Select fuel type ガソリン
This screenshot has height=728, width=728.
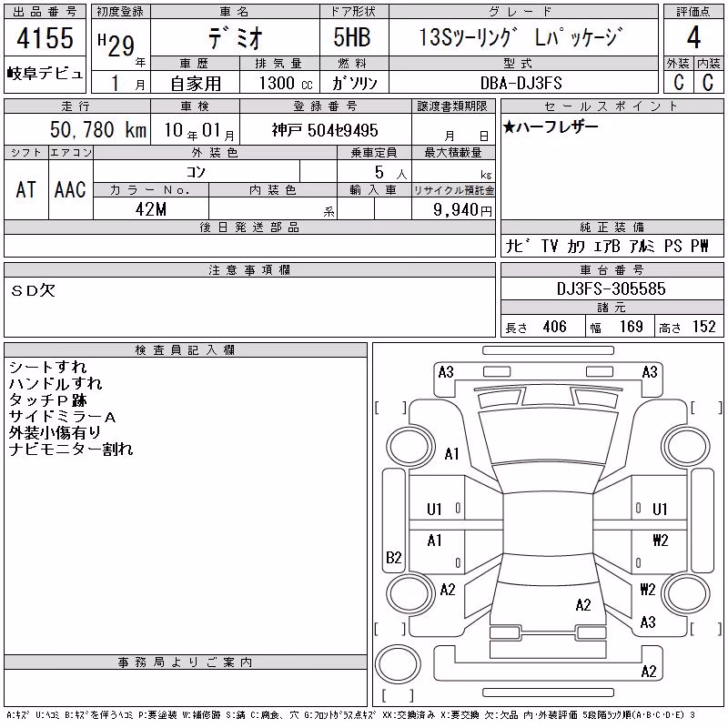(x=355, y=83)
